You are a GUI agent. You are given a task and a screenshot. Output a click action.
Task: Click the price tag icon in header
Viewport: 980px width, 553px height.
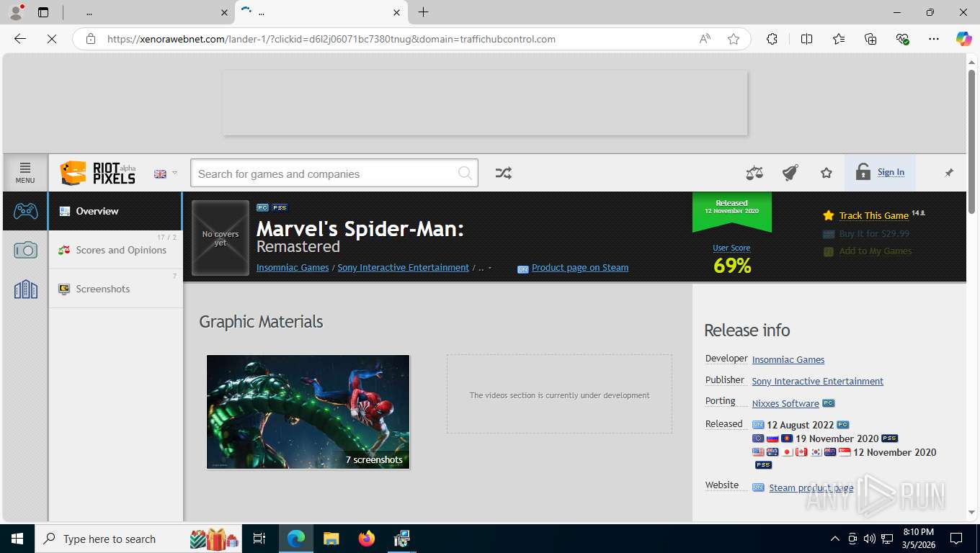pos(790,173)
